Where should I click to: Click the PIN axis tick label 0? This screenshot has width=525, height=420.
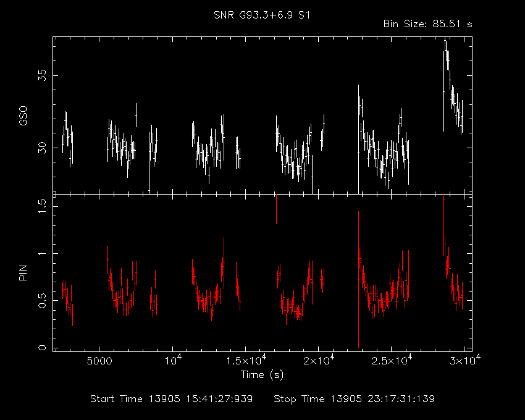pyautogui.click(x=42, y=348)
